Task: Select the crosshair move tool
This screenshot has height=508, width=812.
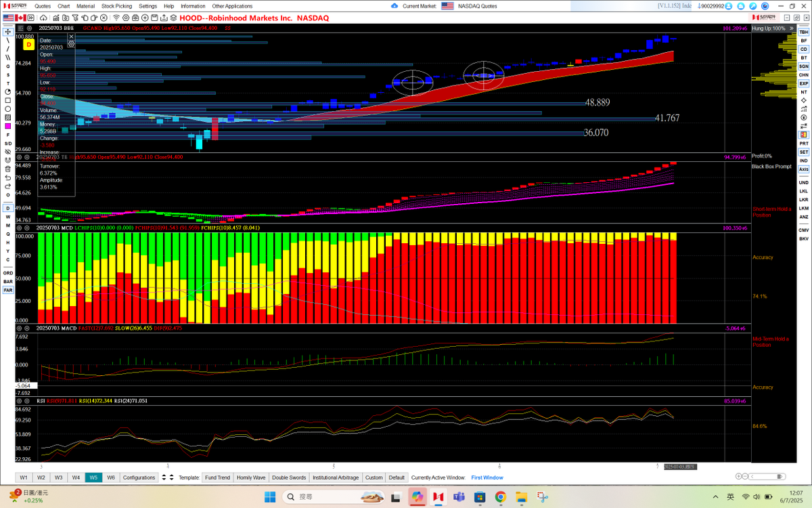Action: [8, 31]
